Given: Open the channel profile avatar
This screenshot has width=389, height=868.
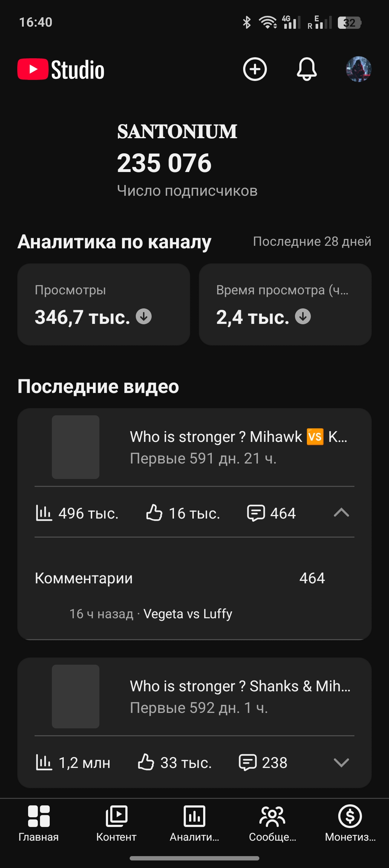Looking at the screenshot, I should coord(359,69).
